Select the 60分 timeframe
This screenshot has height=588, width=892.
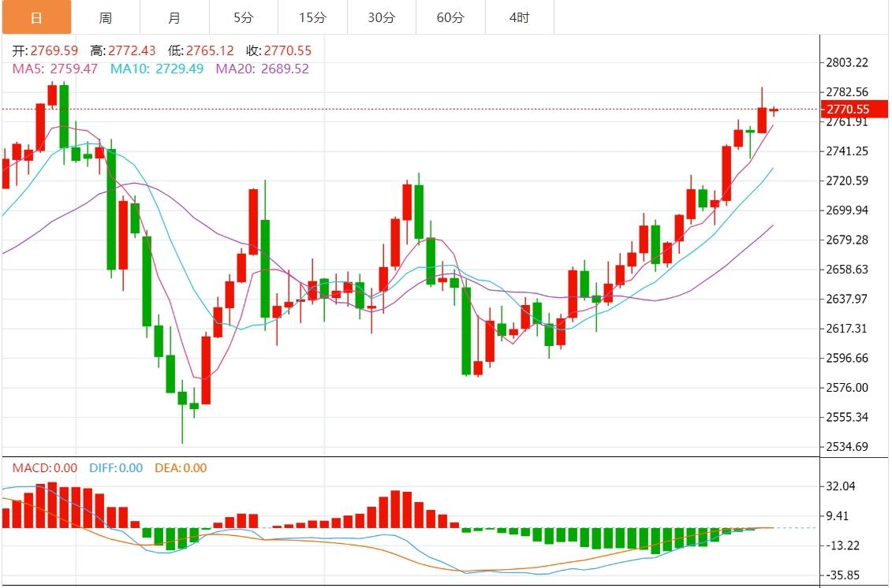tap(449, 17)
